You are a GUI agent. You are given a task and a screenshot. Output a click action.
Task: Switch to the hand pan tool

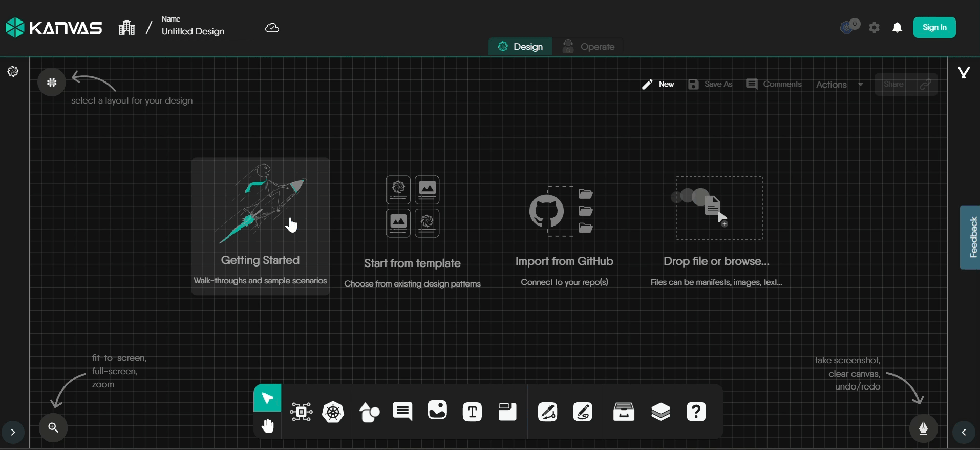pos(268,426)
